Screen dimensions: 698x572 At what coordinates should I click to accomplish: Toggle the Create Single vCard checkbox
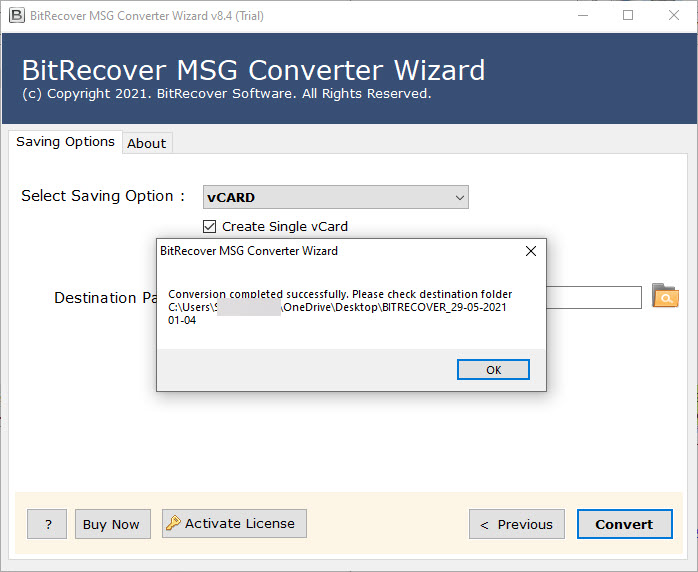(210, 227)
